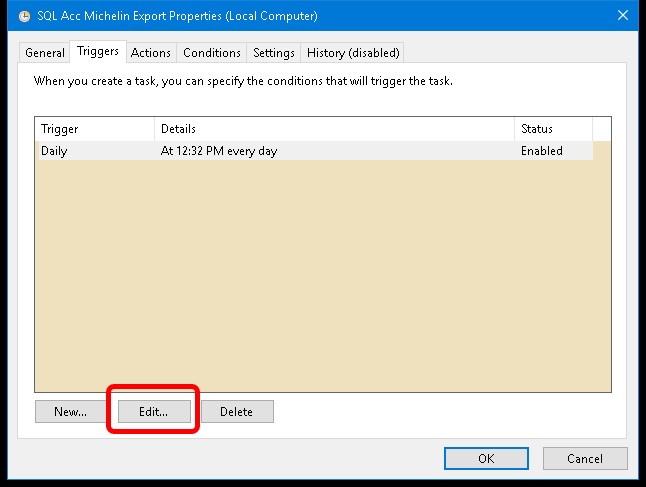The image size is (646, 487).
Task: View the History (disabled) tab
Action: (x=353, y=53)
